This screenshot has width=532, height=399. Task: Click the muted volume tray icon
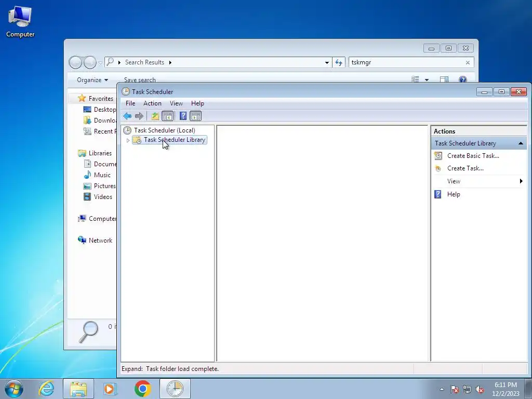point(480,390)
